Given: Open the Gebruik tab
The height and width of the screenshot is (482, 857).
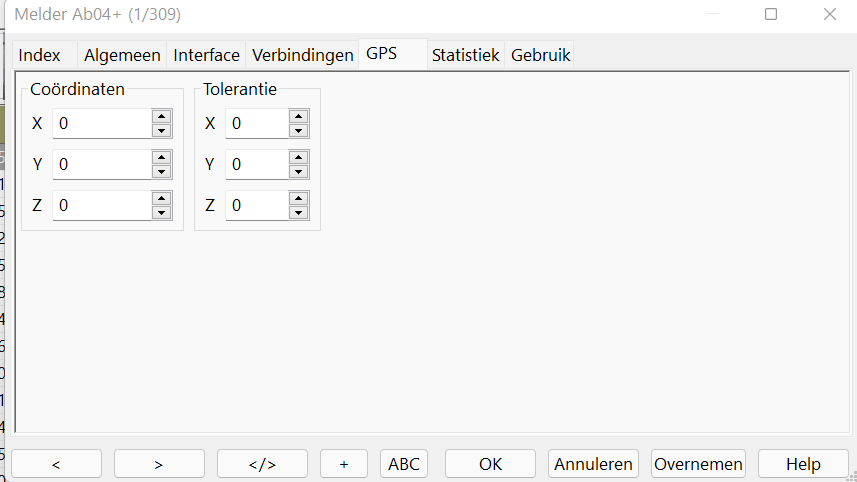Looking at the screenshot, I should pyautogui.click(x=541, y=55).
